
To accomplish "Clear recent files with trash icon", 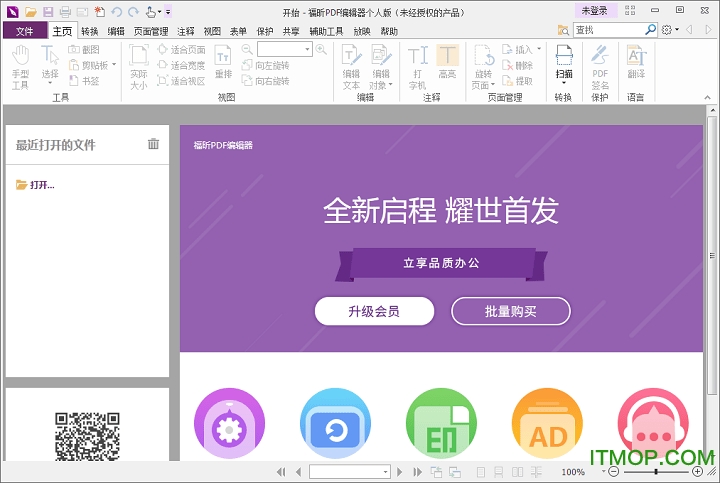I will click(153, 144).
